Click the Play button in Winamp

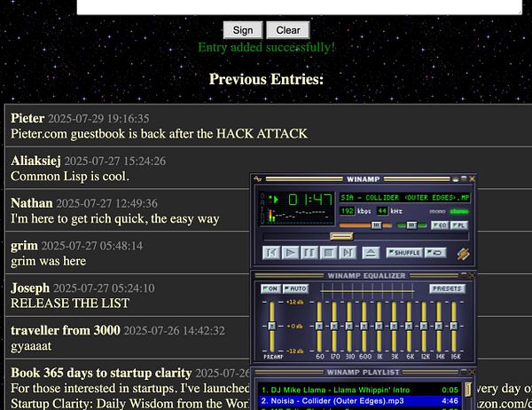290,253
